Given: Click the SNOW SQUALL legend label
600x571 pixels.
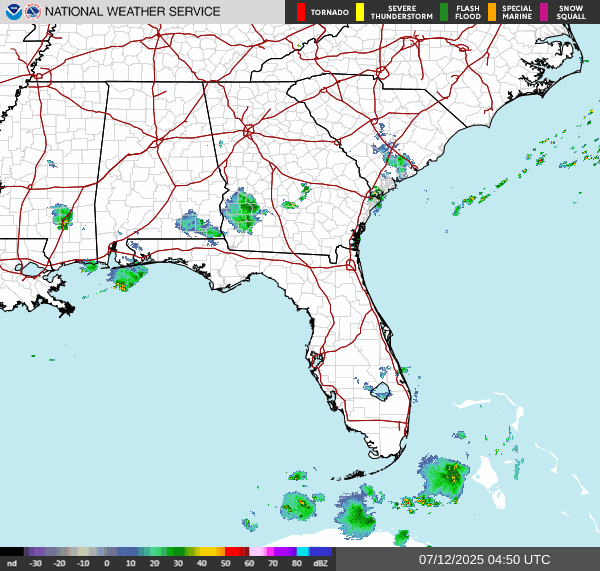Looking at the screenshot, I should (571, 12).
